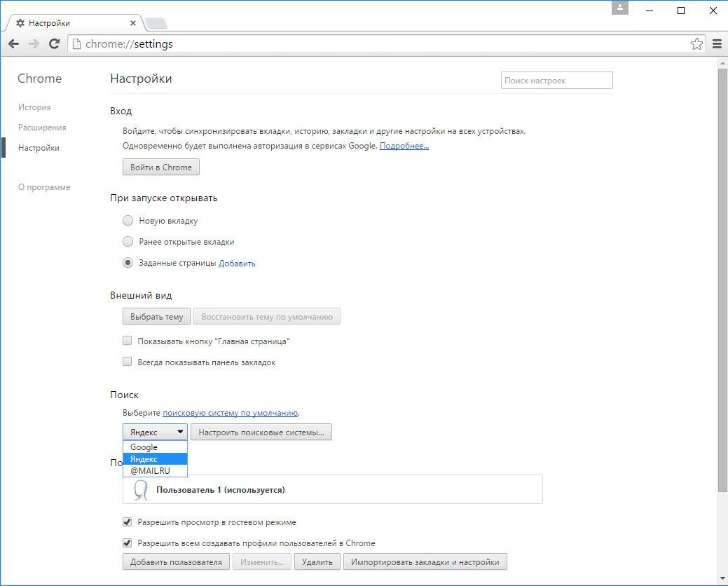The width and height of the screenshot is (728, 586).
Task: Open поисковую систему по умолчанию link
Action: coord(231,413)
